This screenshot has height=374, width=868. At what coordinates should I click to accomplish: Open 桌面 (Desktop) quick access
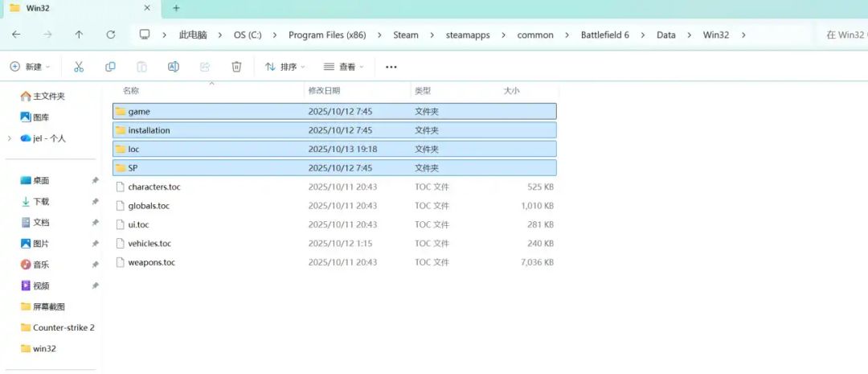click(35, 181)
